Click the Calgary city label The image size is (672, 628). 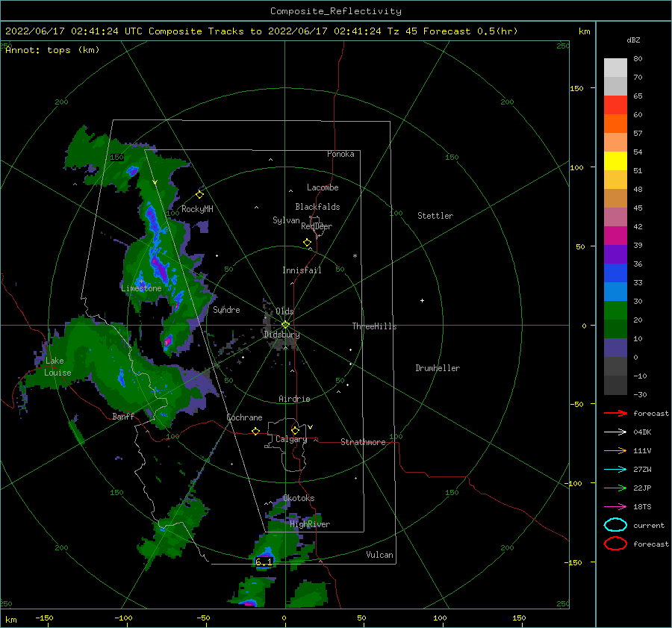click(291, 439)
